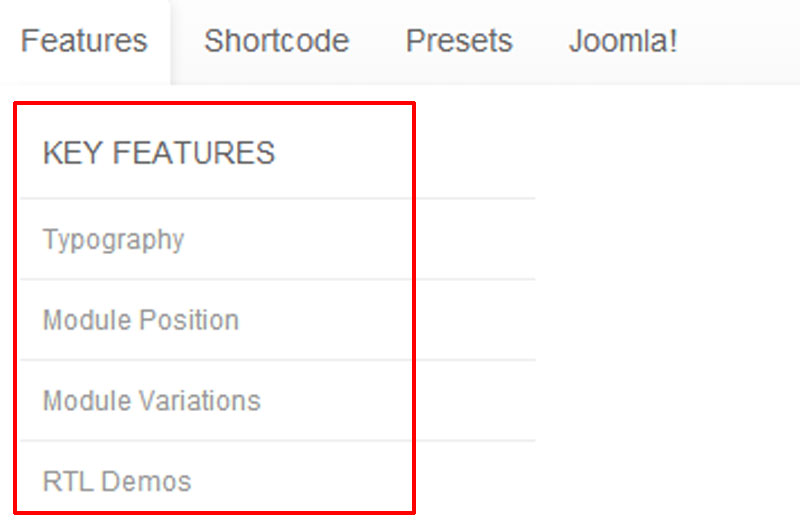Switch to the Joomla! navigation tab

(623, 41)
